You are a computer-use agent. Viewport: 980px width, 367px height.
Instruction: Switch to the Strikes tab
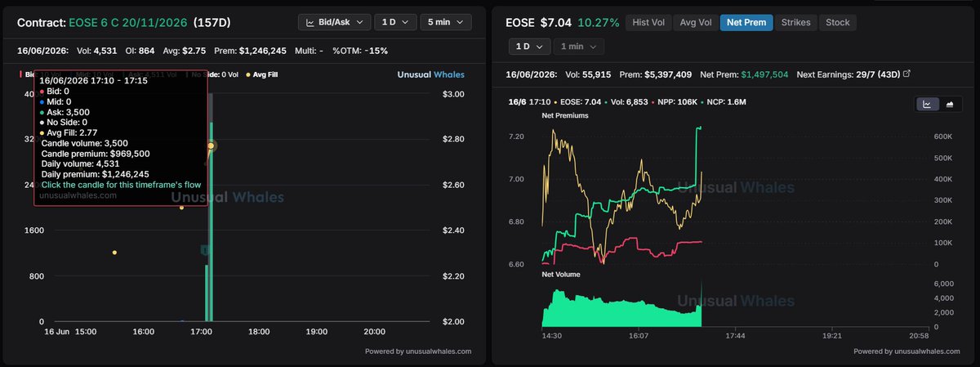point(795,22)
